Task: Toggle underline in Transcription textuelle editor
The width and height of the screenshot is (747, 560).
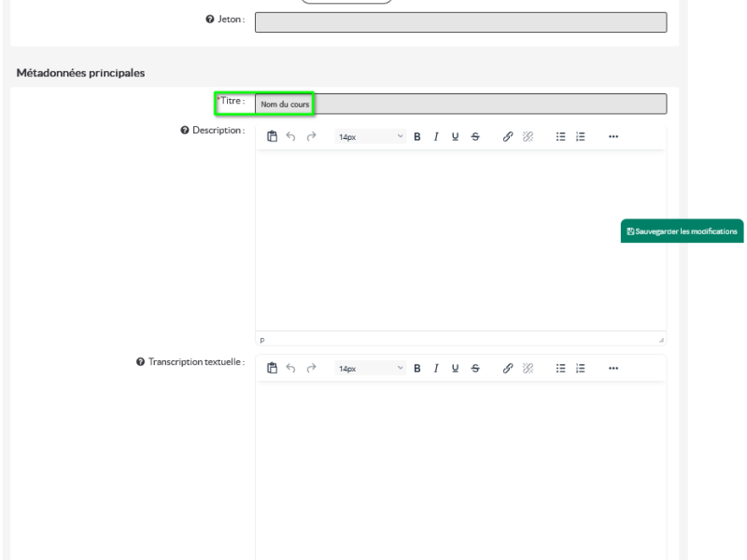Action: pyautogui.click(x=455, y=368)
